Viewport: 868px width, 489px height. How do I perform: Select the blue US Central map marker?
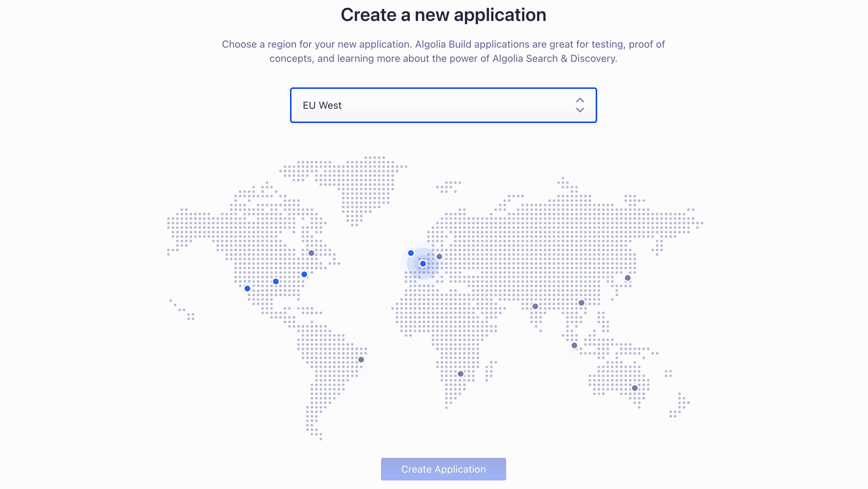(x=275, y=281)
